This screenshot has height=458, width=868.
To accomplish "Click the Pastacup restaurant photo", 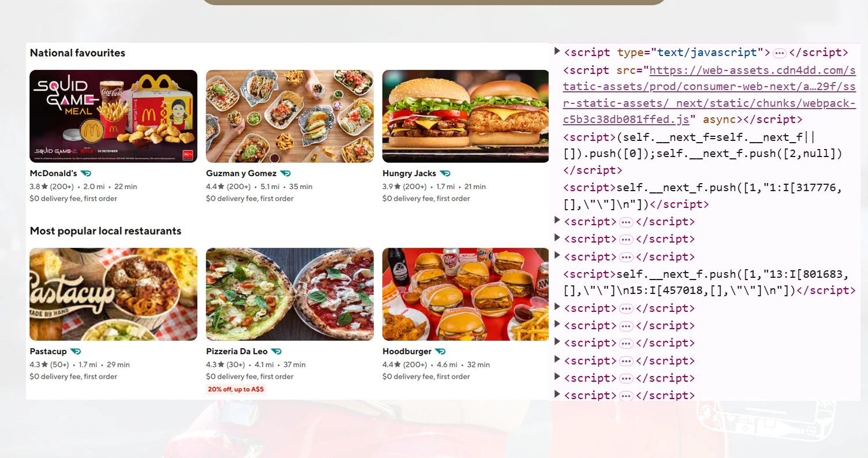I will (x=113, y=294).
